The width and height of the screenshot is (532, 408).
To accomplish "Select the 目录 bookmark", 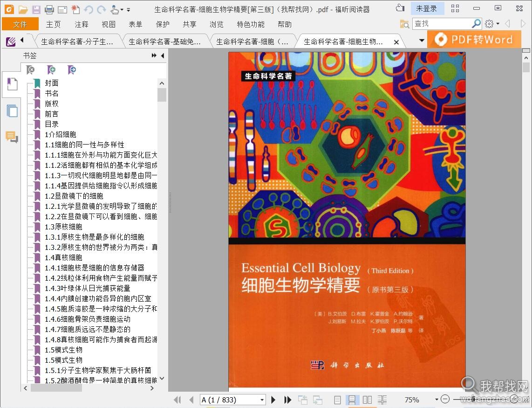I will 52,124.
